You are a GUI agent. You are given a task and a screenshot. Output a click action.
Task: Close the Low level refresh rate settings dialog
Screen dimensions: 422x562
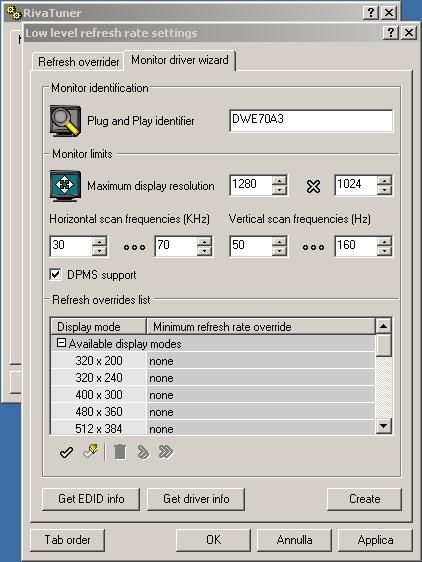pos(409,33)
